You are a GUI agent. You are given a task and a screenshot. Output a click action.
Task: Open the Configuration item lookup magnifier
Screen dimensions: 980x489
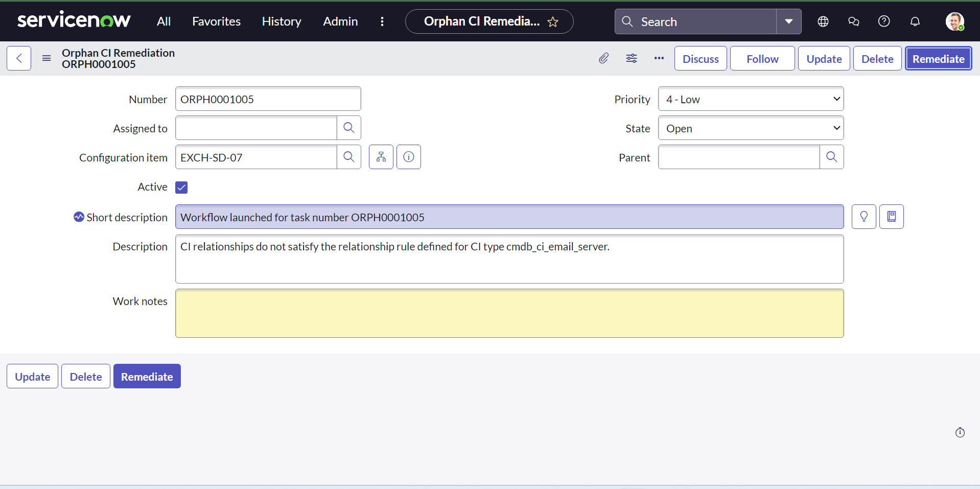coord(348,157)
